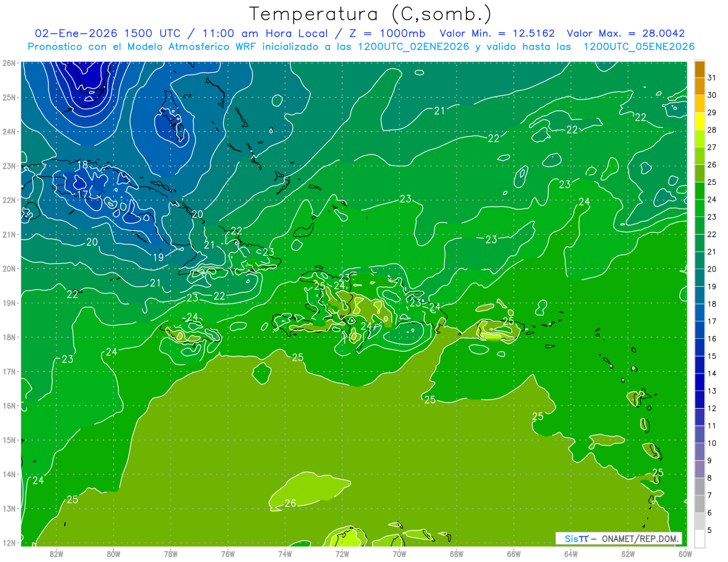Image resolution: width=728 pixels, height=562 pixels.
Task: Click the latitude label '24N'
Action: [8, 132]
